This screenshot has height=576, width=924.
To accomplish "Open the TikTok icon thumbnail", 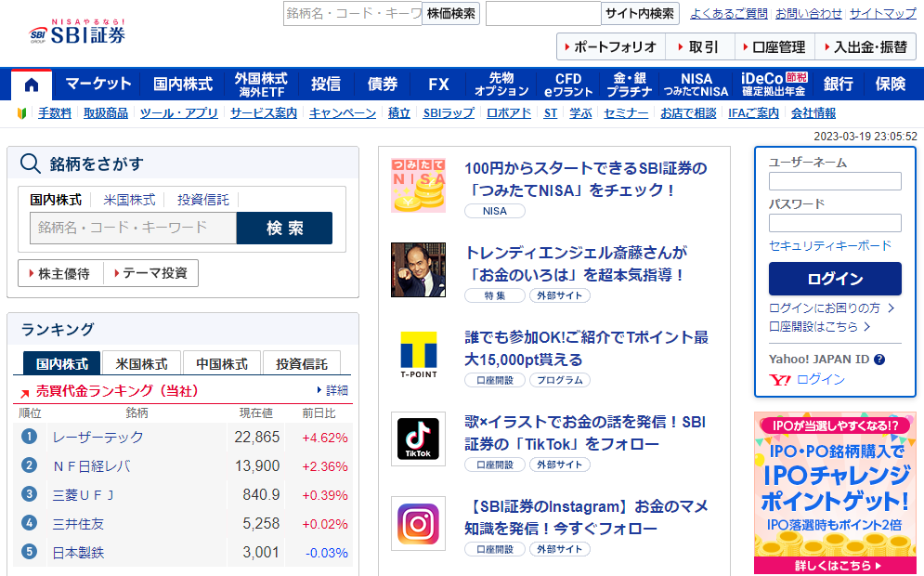I will tap(418, 439).
